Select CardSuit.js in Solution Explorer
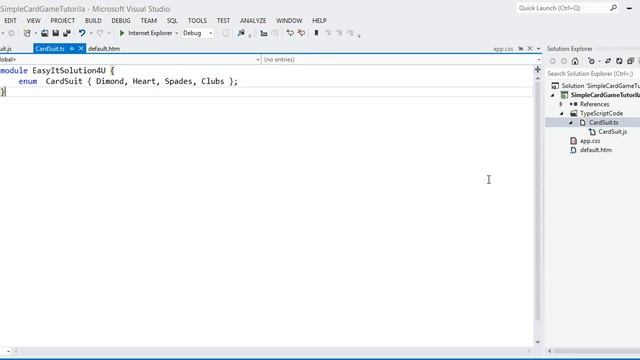Image resolution: width=640 pixels, height=360 pixels. pos(612,131)
